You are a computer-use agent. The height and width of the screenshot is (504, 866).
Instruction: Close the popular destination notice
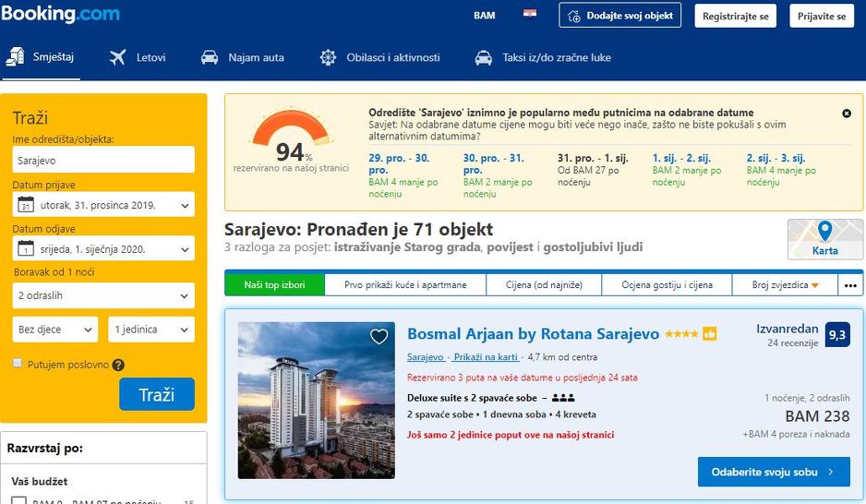pyautogui.click(x=846, y=114)
